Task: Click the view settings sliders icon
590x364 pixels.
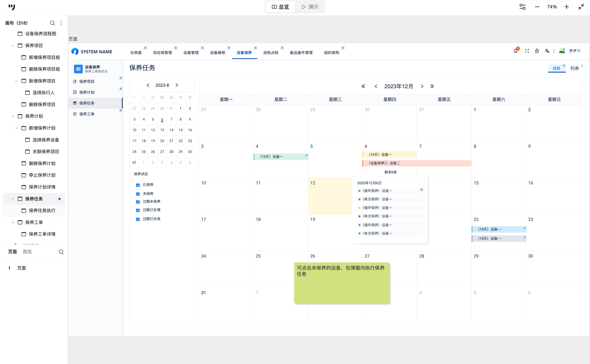Action: pos(522,7)
